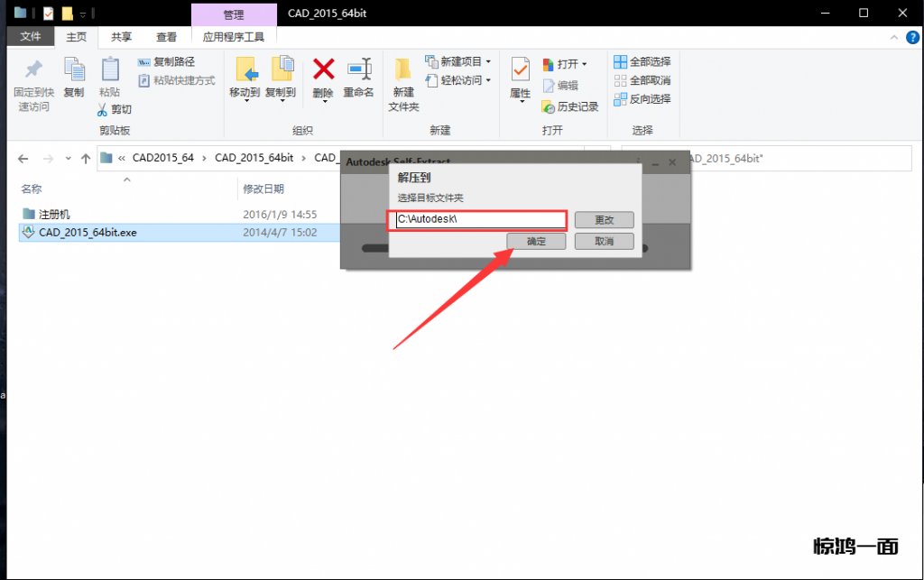Click the Rename icon in ribbon
Viewport: 924px width, 580px height.
tap(359, 70)
